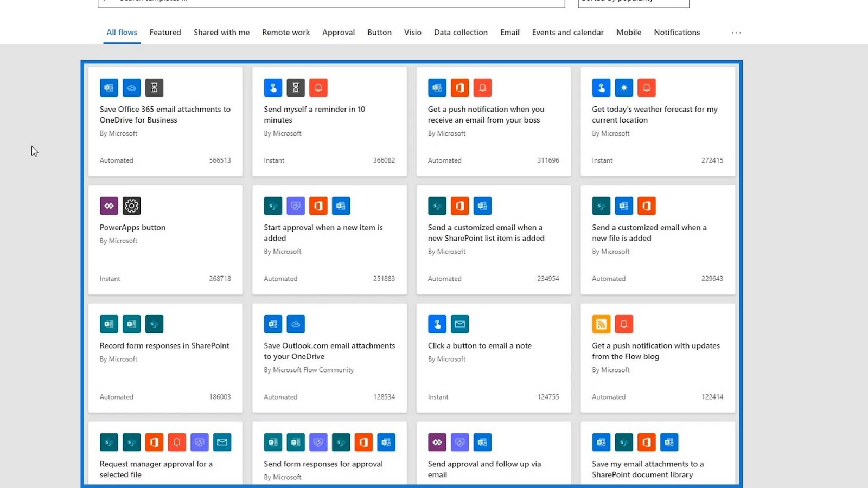Select the All flows tab

(122, 33)
